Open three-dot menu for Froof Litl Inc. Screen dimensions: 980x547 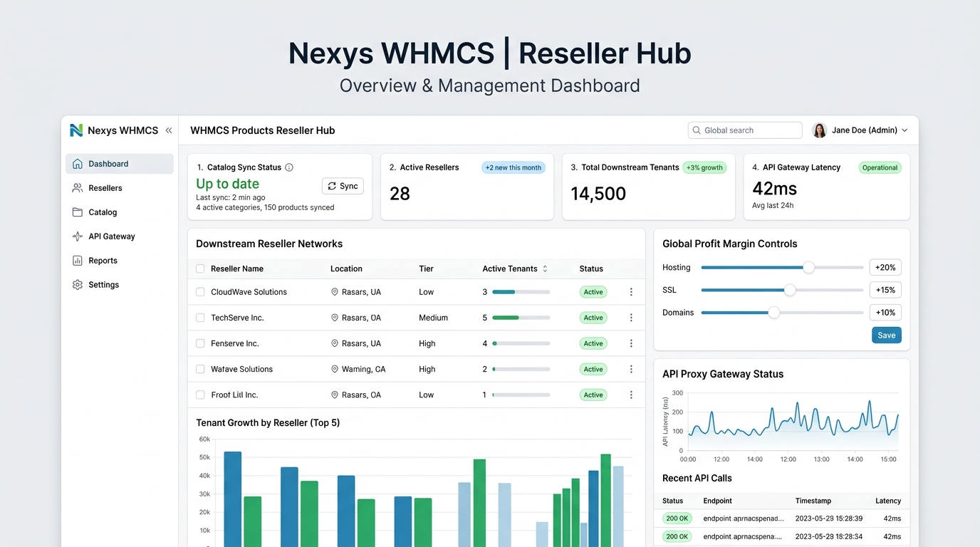point(631,395)
